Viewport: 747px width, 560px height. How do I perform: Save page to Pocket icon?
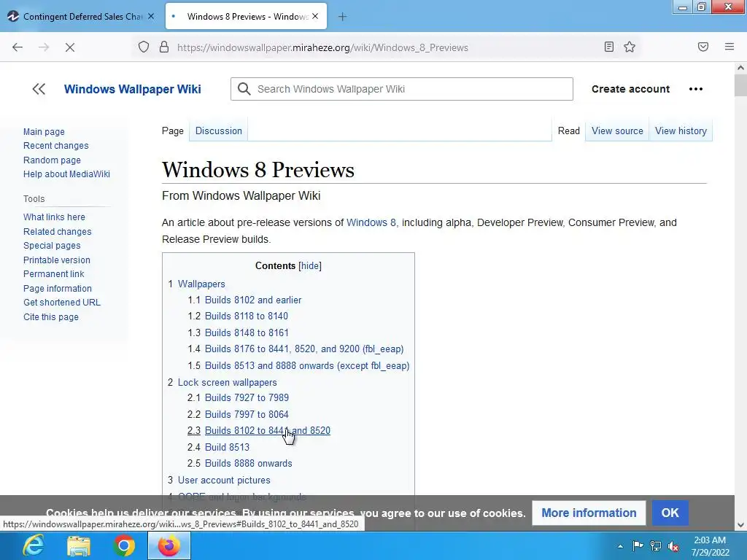point(703,47)
